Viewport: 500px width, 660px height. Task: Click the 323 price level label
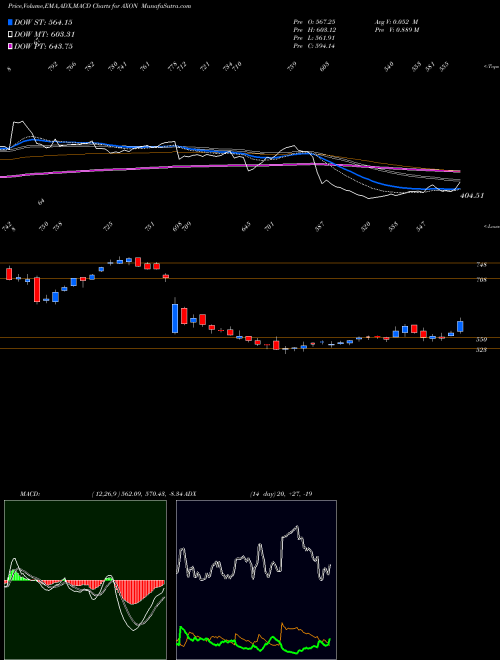482,350
